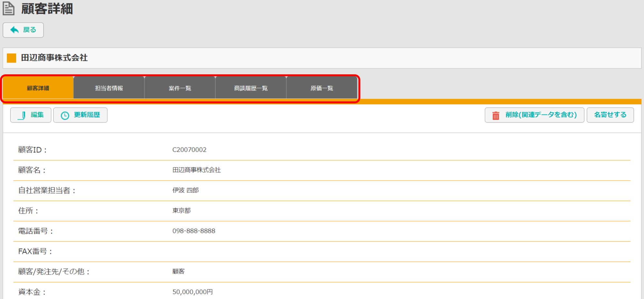
Task: Click the 住所： field label
Action: (x=28, y=211)
